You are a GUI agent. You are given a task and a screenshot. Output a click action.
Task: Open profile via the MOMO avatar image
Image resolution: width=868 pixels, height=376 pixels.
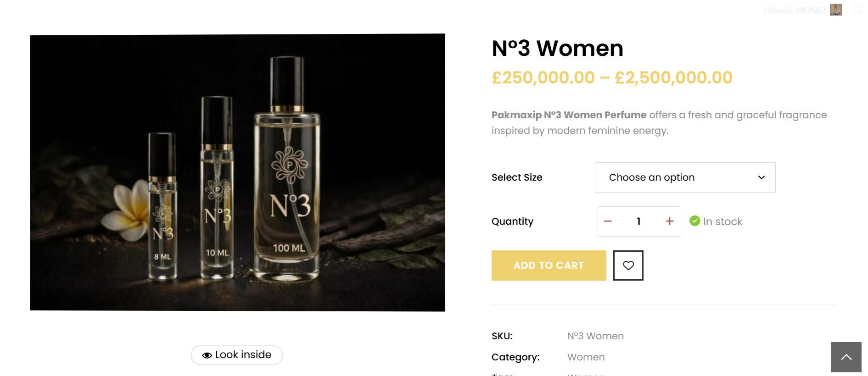(x=836, y=10)
